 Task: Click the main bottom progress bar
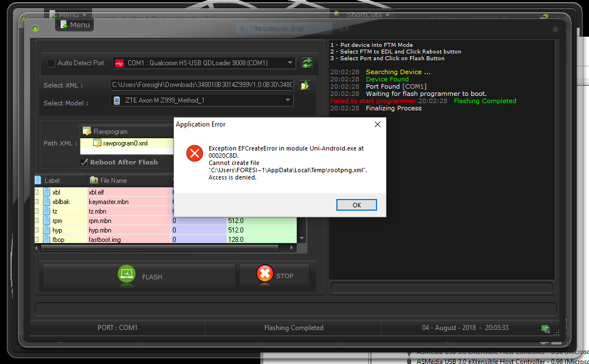click(295, 309)
